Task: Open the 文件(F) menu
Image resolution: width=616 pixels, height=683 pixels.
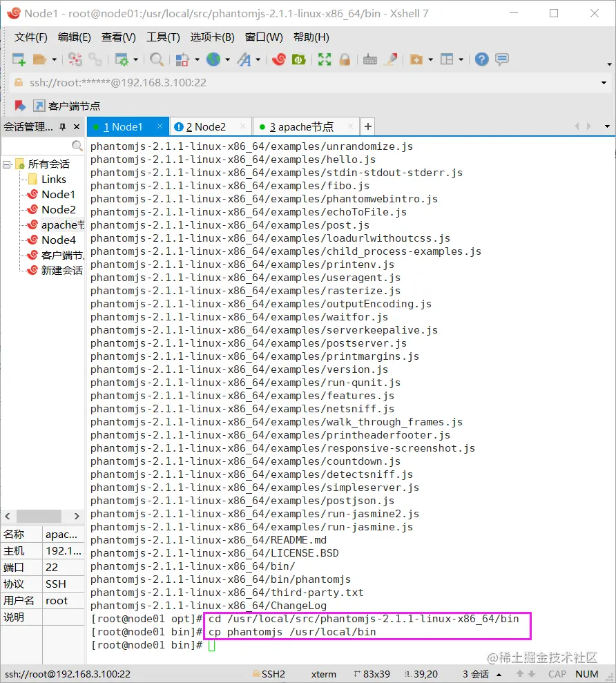Action: coord(30,37)
